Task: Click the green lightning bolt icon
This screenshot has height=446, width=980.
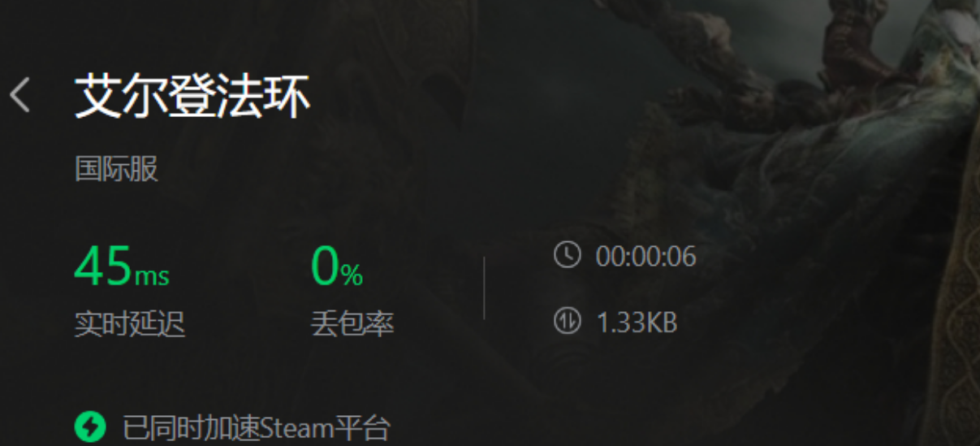Action: pos(90,427)
